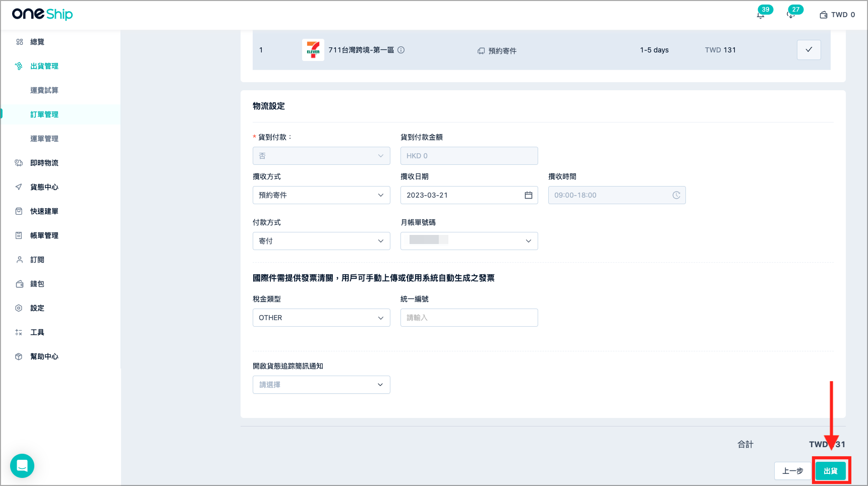Open calendar icon in 攬收日期 field
This screenshot has height=486, width=868.
coord(529,195)
